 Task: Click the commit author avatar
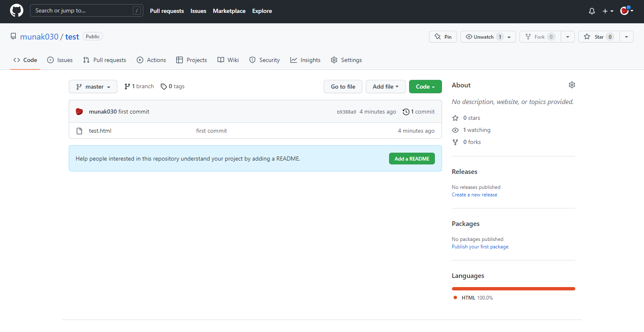pyautogui.click(x=80, y=111)
